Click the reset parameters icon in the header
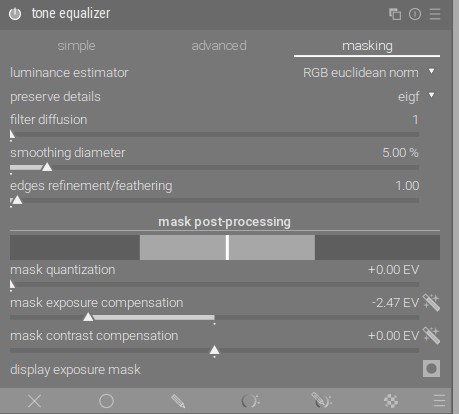 click(x=415, y=14)
